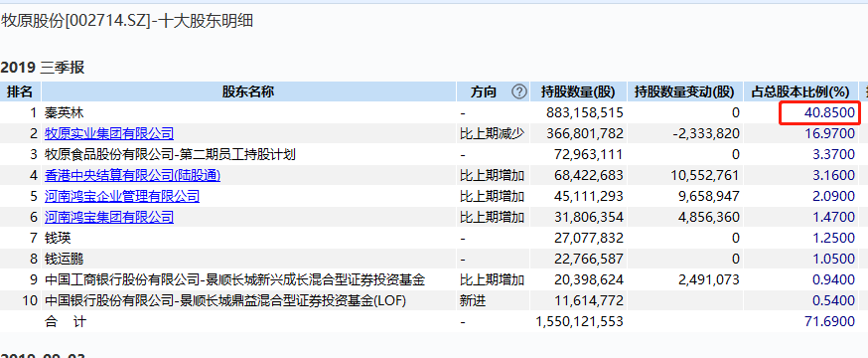Screen dimensions: 868x358
Task: Sort by the 占总股本比例(%) column header
Action: click(799, 92)
